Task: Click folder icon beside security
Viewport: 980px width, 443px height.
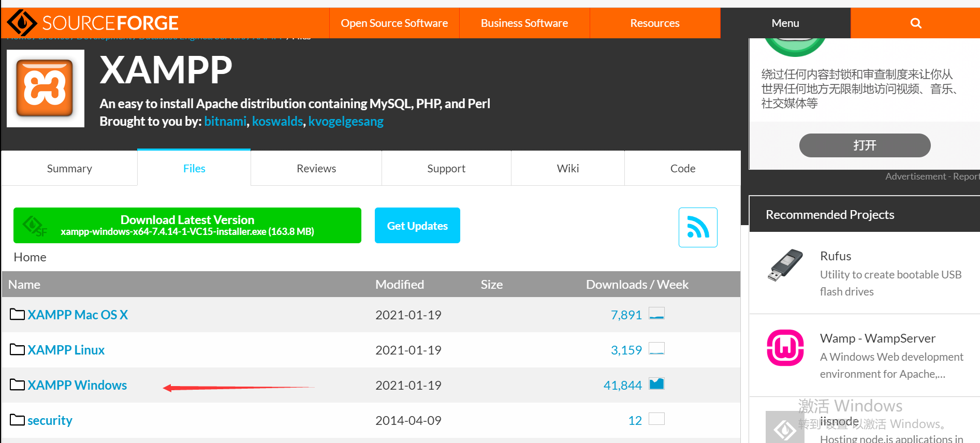Action: coord(17,420)
